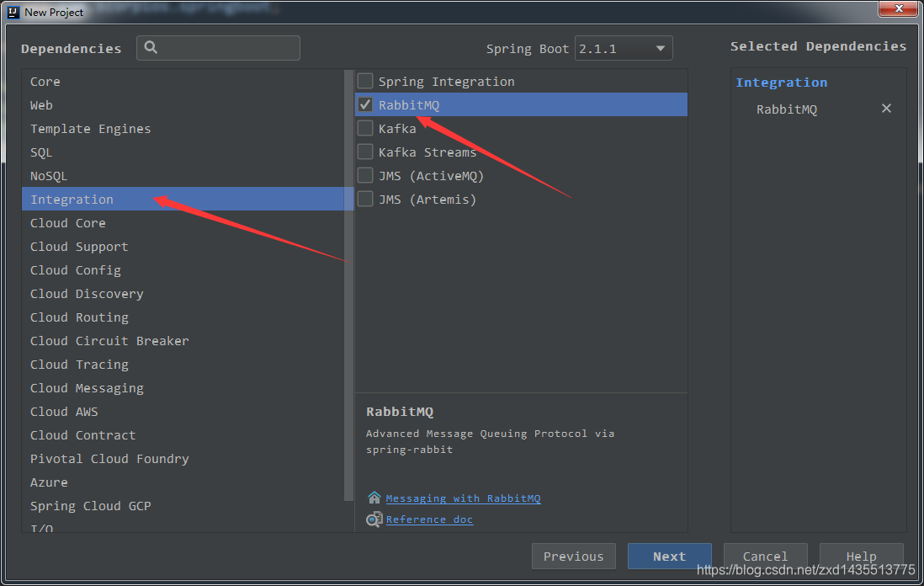Viewport: 924px width, 586px height.
Task: Click the Help button
Action: coord(861,556)
